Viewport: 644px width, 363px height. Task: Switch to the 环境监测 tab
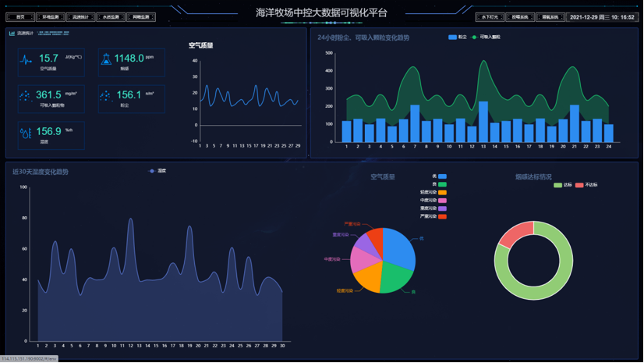point(50,16)
